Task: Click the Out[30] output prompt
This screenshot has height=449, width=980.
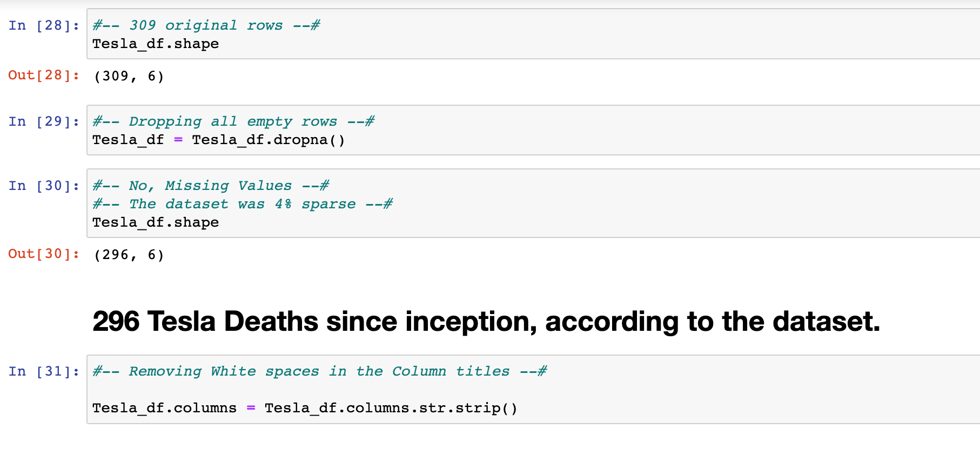Action: tap(44, 254)
